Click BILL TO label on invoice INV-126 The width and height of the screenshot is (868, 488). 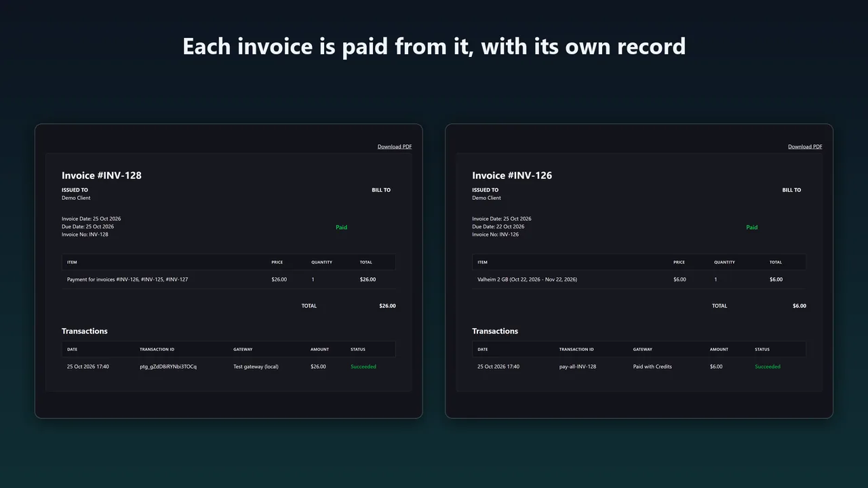click(x=791, y=190)
